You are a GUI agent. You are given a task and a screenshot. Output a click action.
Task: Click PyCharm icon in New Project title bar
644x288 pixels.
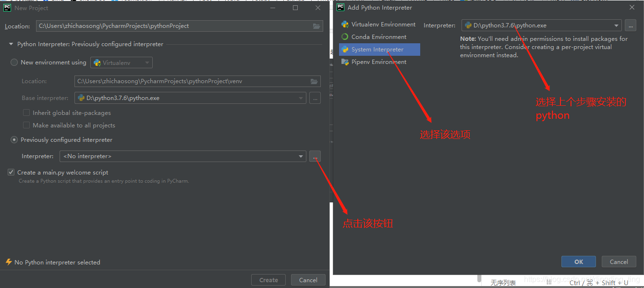click(7, 7)
